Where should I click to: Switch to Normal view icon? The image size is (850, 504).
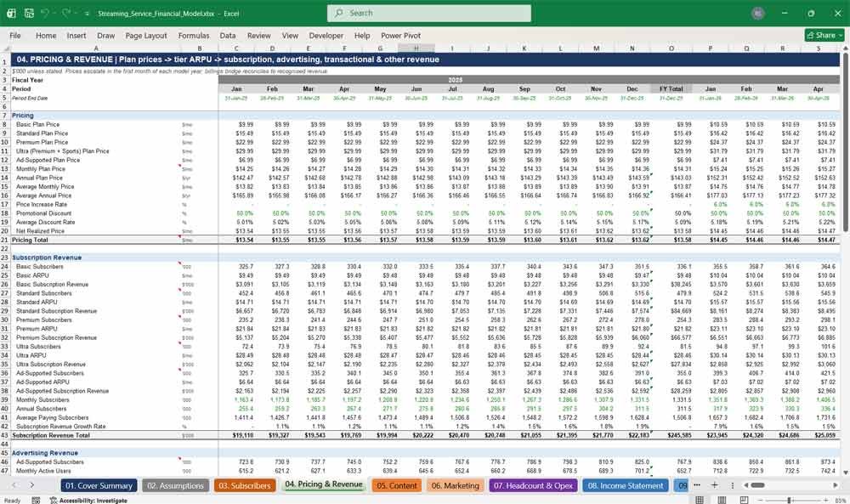pyautogui.click(x=700, y=500)
